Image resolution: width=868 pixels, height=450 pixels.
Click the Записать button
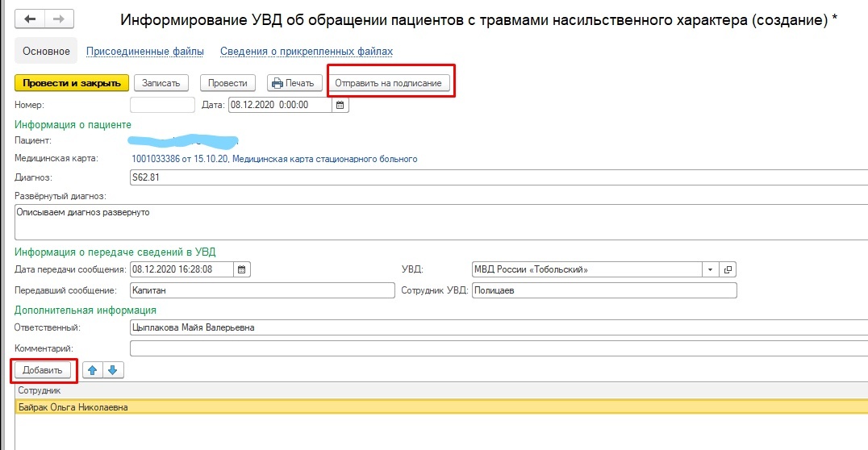(x=161, y=83)
